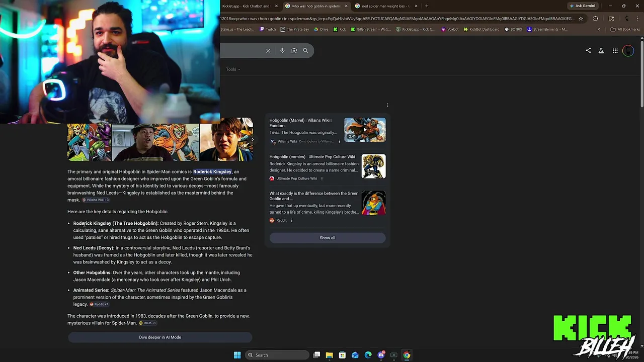Clear the Google search box text
Screen dimensions: 644x362
pyautogui.click(x=268, y=51)
